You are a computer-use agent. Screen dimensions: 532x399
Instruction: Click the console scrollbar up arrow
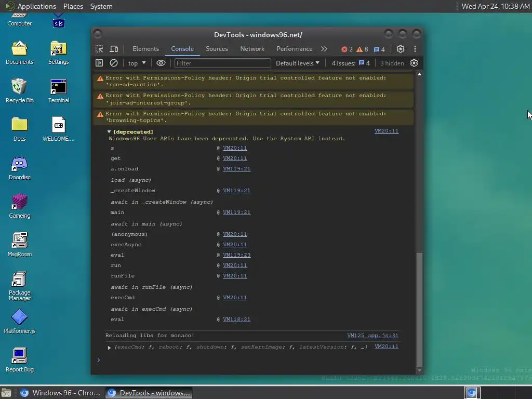(419, 74)
